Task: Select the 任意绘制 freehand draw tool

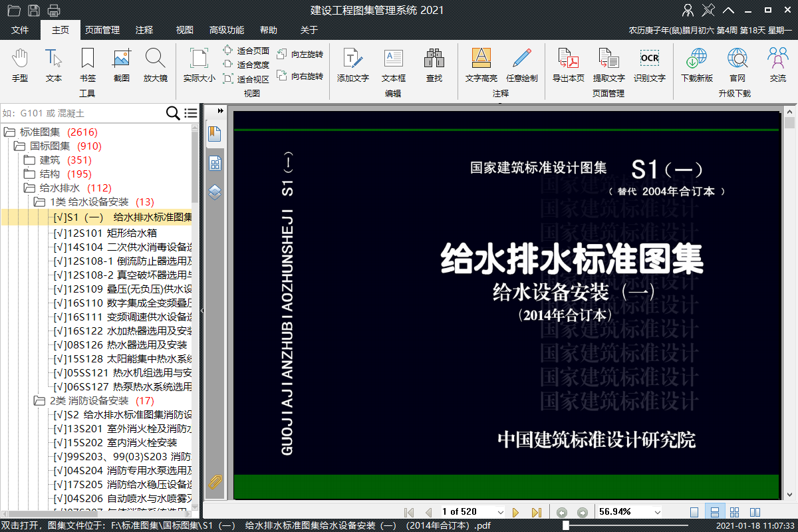Action: click(522, 65)
